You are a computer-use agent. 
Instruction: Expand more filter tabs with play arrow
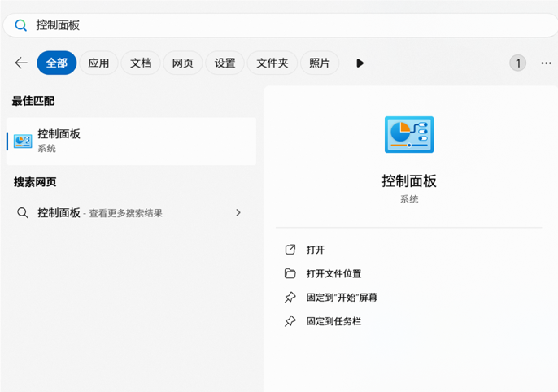coord(360,63)
